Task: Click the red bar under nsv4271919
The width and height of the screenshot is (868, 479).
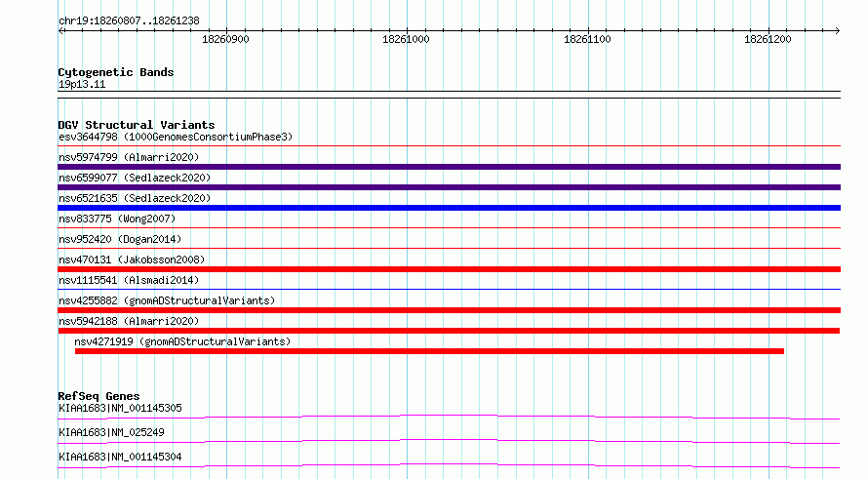Action: coord(429,351)
